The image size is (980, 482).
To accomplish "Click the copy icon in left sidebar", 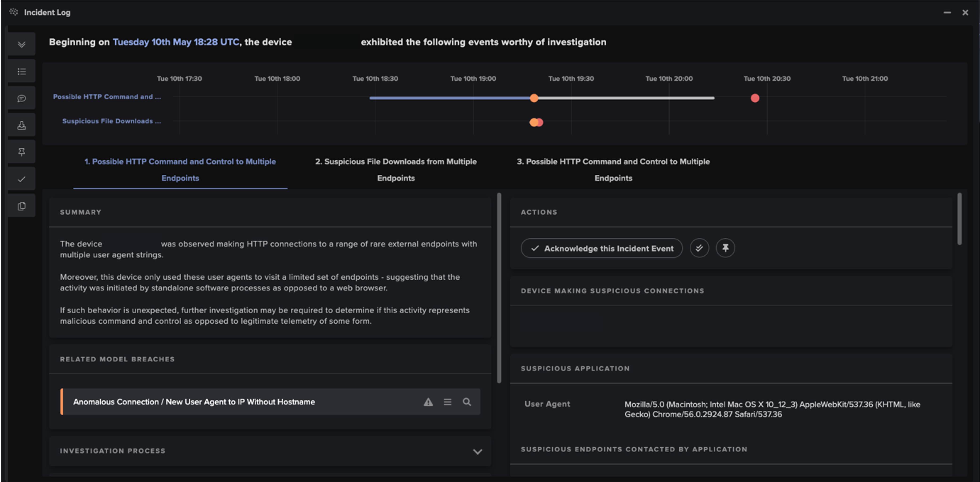I will (22, 206).
